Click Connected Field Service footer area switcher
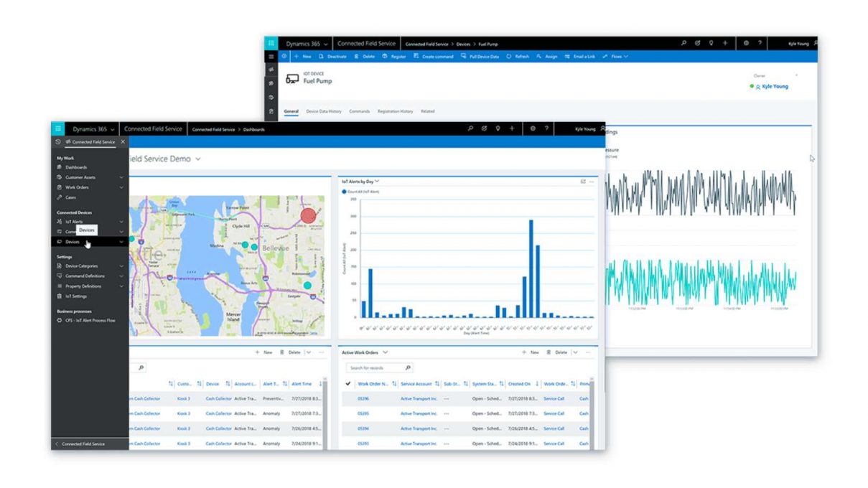The height and width of the screenshot is (488, 868). click(x=90, y=444)
